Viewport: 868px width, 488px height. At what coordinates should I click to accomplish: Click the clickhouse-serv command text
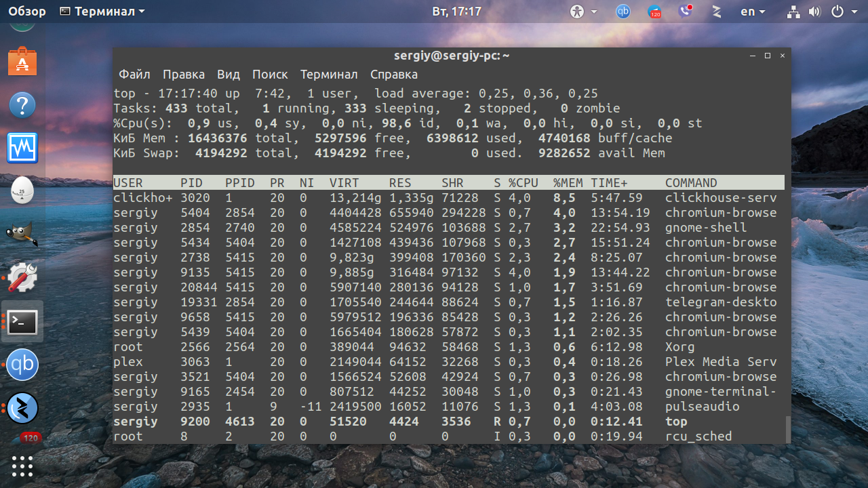tap(721, 198)
